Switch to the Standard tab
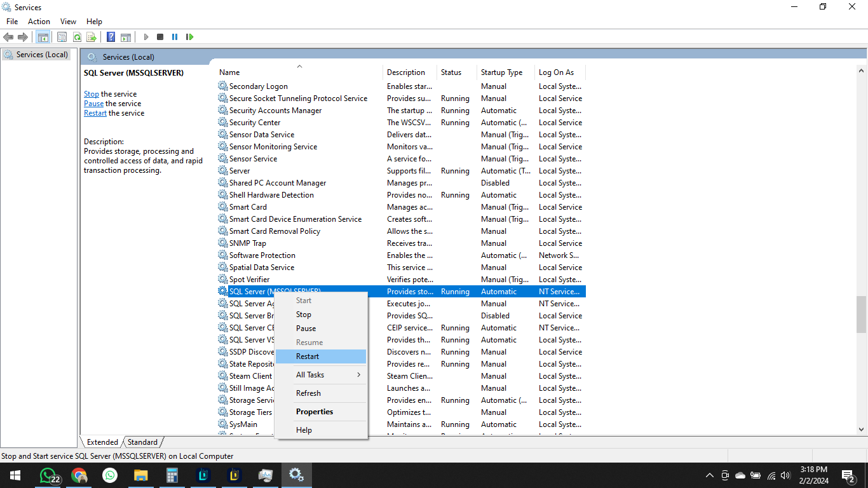The width and height of the screenshot is (868, 488). coord(142,442)
